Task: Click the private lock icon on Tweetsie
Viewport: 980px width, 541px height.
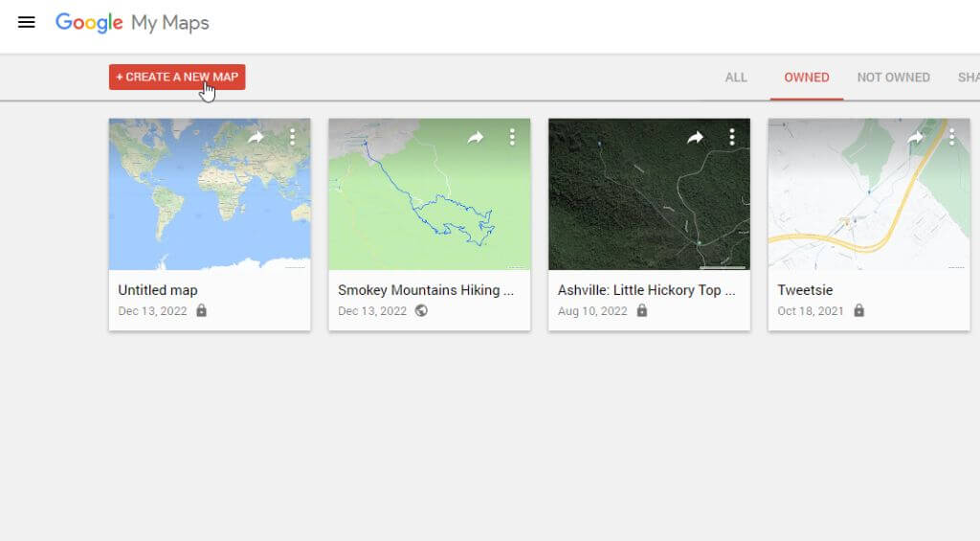Action: [859, 311]
